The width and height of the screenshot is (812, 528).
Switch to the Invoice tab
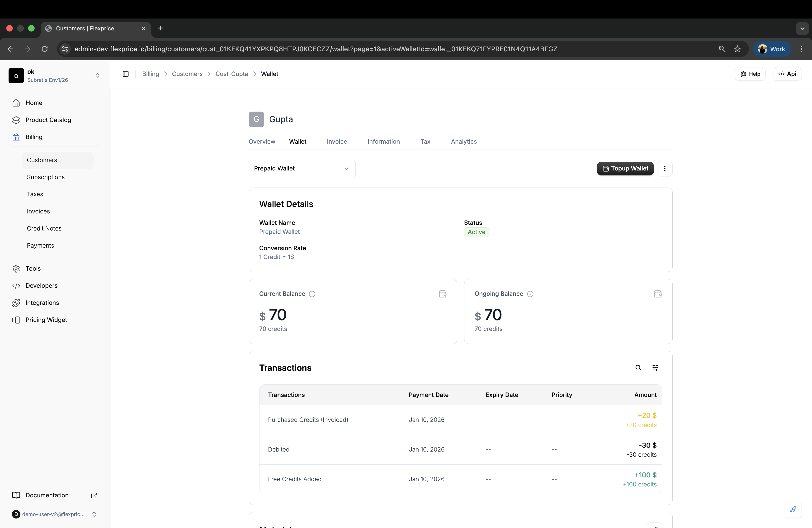(337, 141)
